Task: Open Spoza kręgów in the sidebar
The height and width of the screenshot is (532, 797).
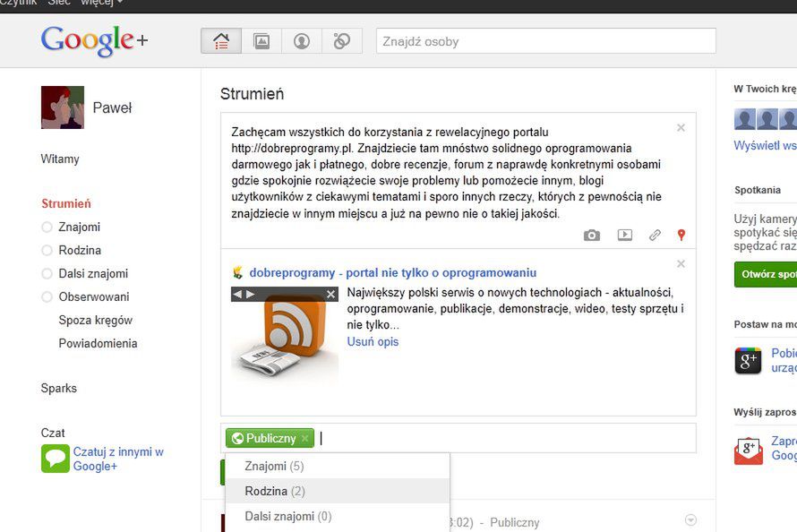Action: point(95,320)
